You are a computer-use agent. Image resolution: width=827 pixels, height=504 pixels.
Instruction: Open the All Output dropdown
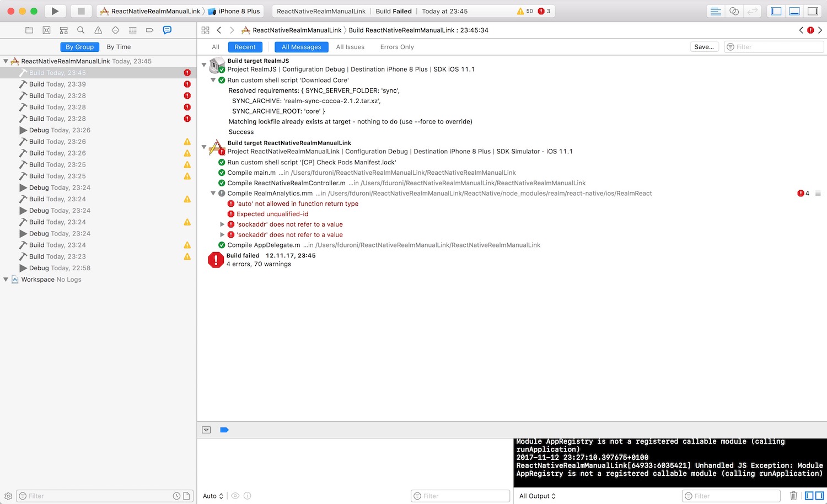click(538, 496)
